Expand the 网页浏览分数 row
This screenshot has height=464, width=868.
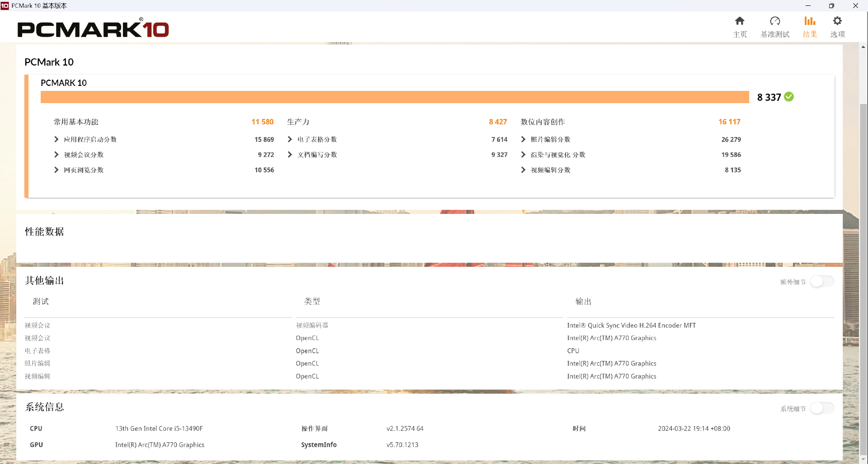(56, 170)
